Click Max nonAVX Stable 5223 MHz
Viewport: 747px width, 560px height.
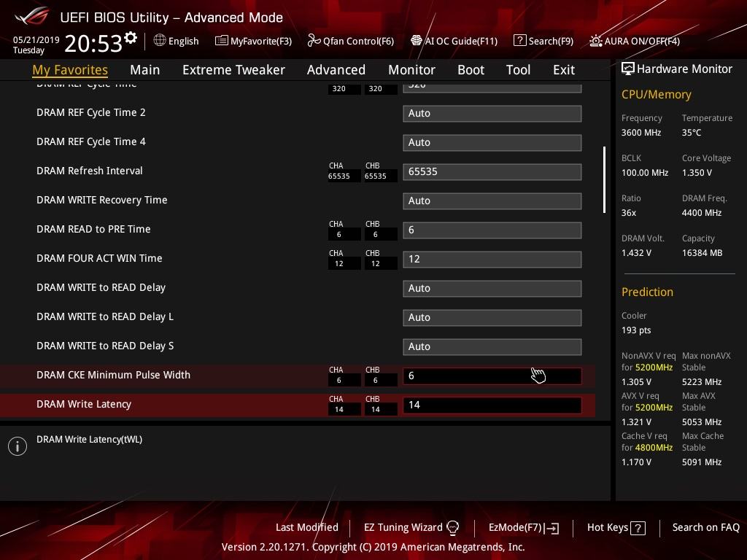click(701, 382)
